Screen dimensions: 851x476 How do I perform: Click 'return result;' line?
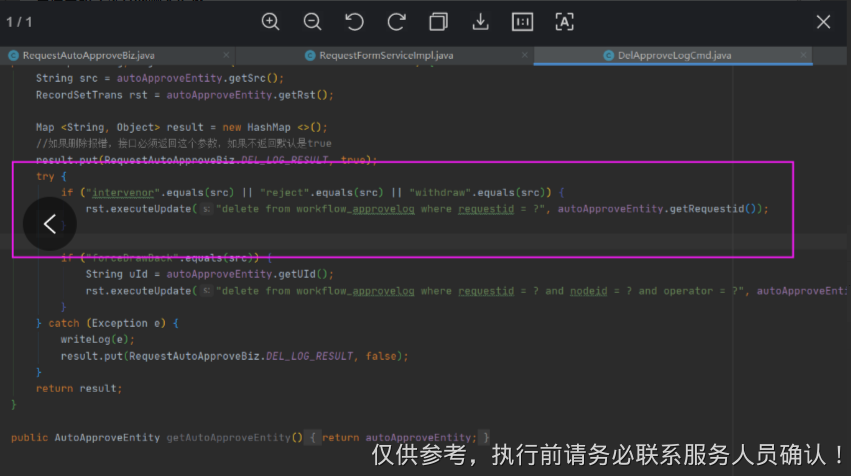tap(79, 389)
